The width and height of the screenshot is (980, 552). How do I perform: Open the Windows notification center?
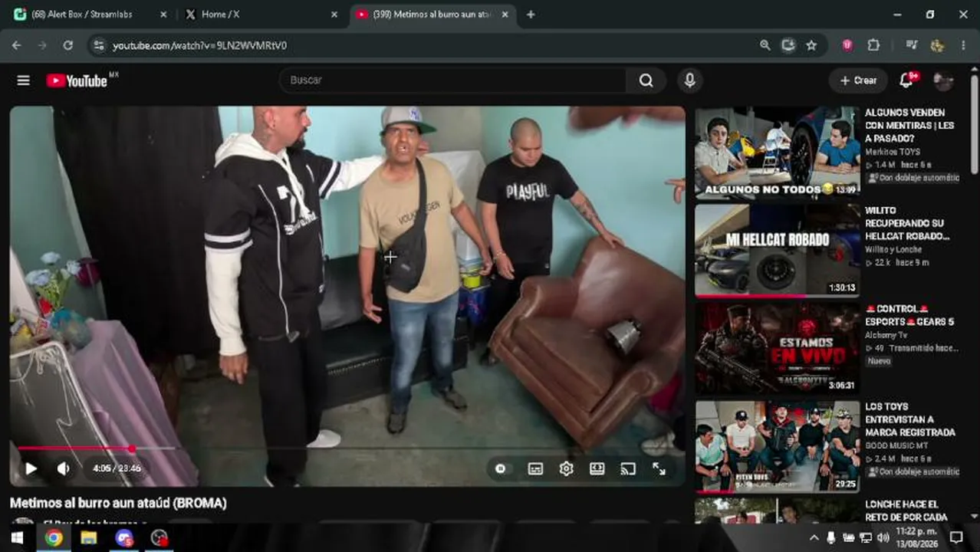pyautogui.click(x=956, y=537)
